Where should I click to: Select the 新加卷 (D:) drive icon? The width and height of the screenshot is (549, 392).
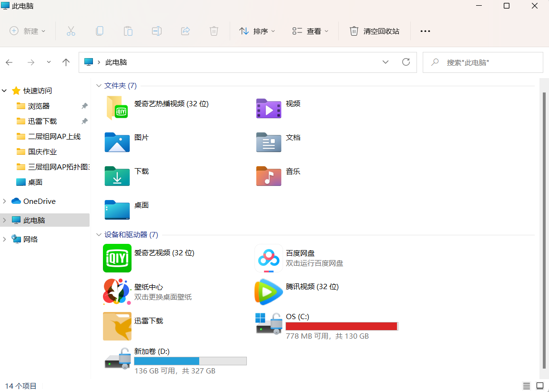click(x=118, y=358)
